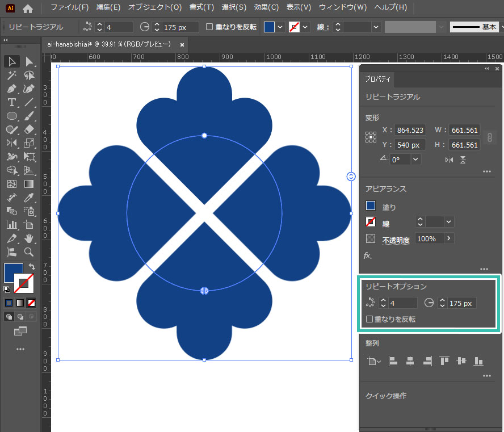Choose the Zoom magnifier tool
Image resolution: width=504 pixels, height=432 pixels.
point(28,252)
